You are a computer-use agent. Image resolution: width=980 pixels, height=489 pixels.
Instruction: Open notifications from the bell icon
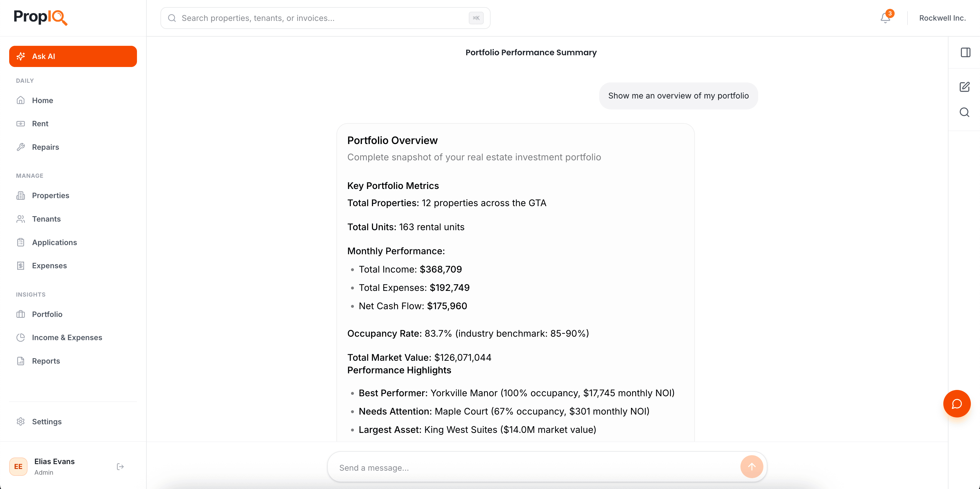[885, 18]
